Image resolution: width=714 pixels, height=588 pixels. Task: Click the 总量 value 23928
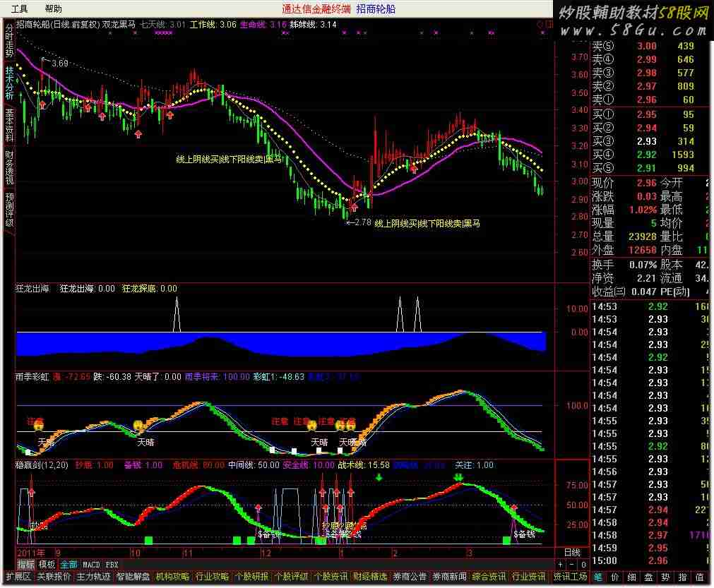click(643, 236)
